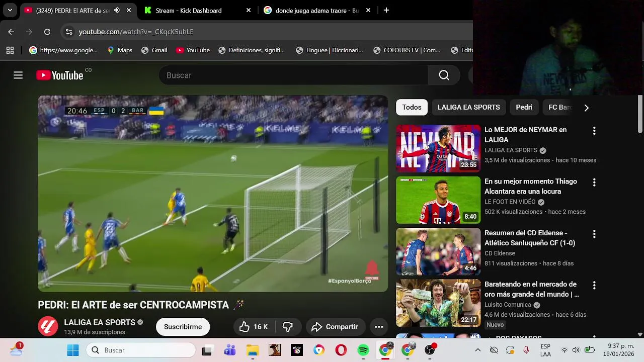Click the Luisito Comunica channel name

coord(508,305)
